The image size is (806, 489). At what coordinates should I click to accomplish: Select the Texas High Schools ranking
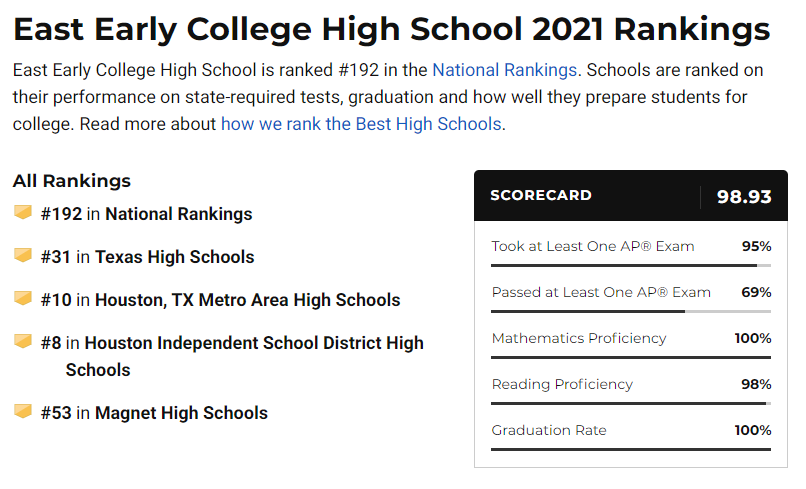(x=174, y=257)
